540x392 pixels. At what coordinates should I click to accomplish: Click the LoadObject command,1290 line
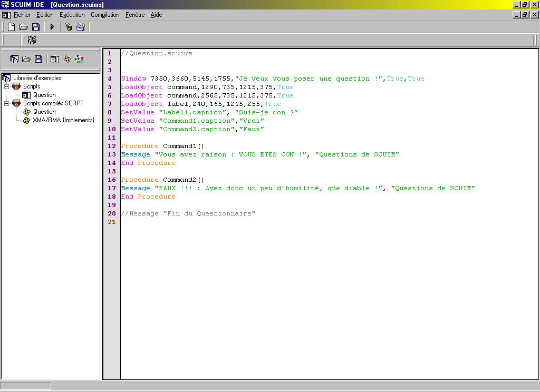[x=207, y=87]
